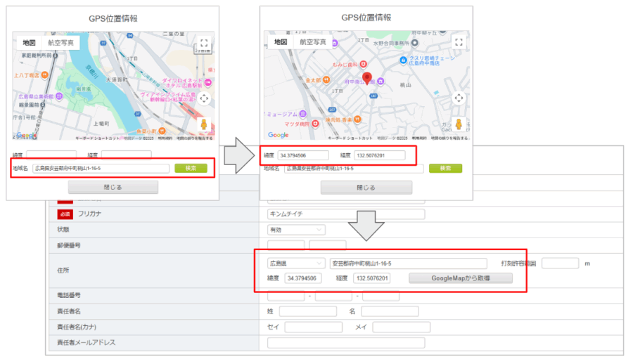Click ダイワロイネットホテル marker on left map
Viewport: 633px width, 364px height.
[208, 82]
